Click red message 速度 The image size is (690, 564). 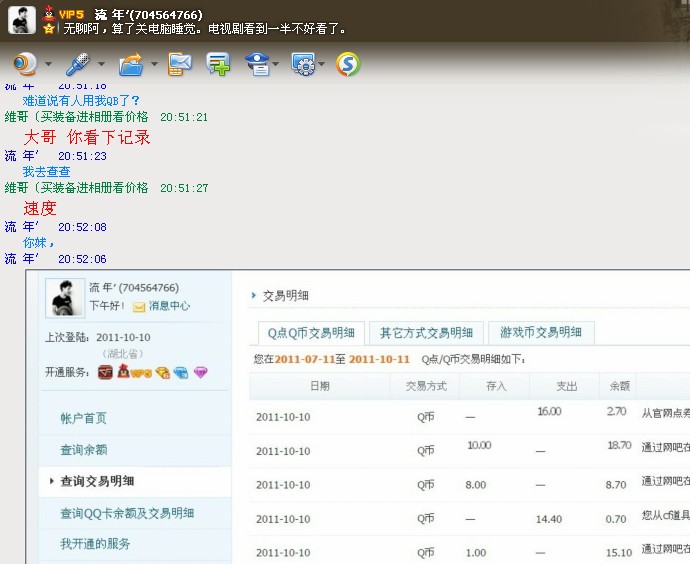(x=40, y=208)
